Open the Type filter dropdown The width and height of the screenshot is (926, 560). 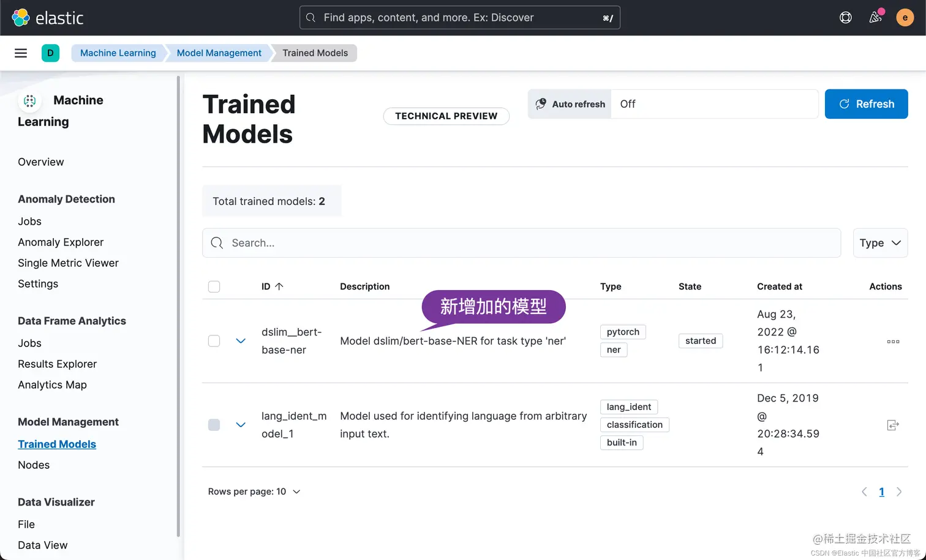click(880, 243)
